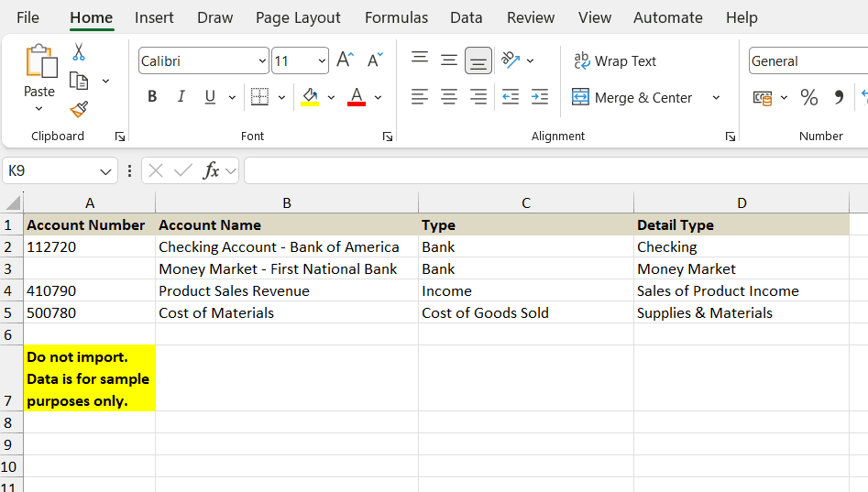Switch to the Page Layout tab
The height and width of the screenshot is (492, 868).
(x=298, y=17)
